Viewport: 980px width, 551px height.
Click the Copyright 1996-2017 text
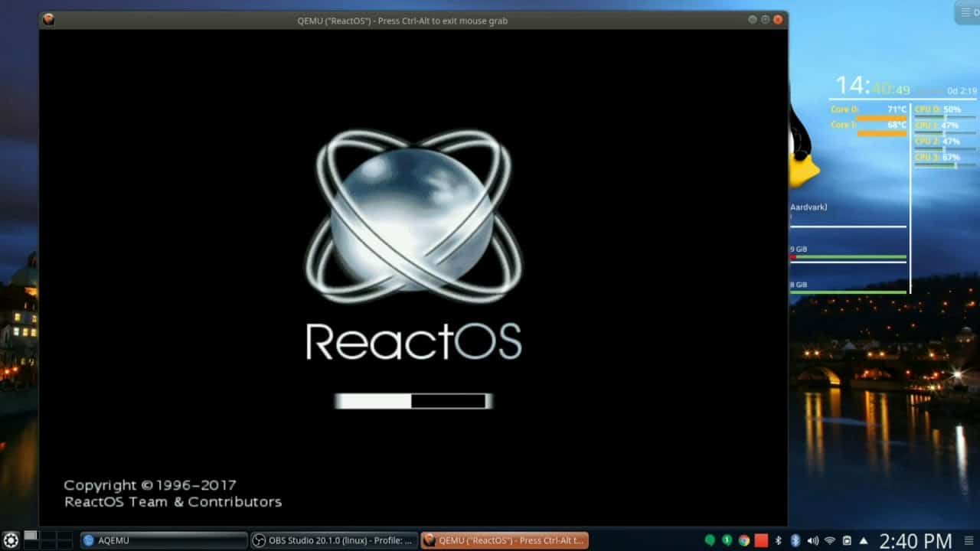click(150, 485)
